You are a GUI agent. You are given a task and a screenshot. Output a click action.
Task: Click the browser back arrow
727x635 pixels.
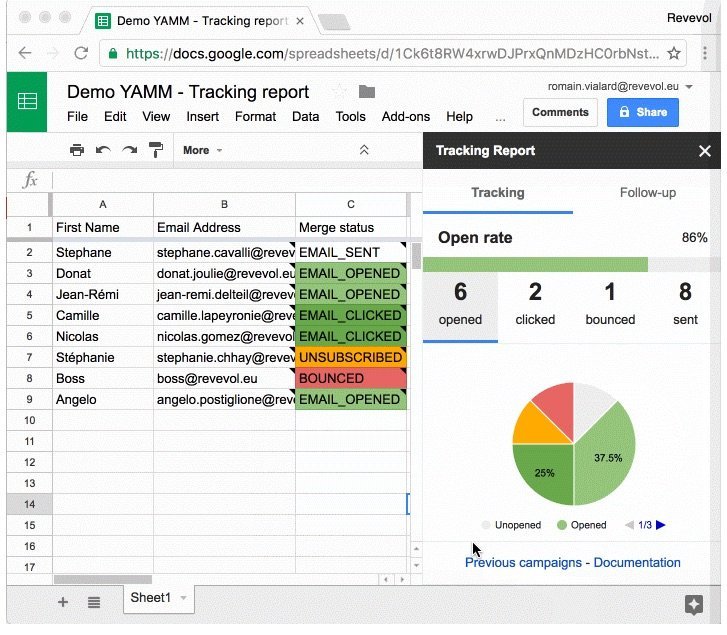tap(25, 53)
